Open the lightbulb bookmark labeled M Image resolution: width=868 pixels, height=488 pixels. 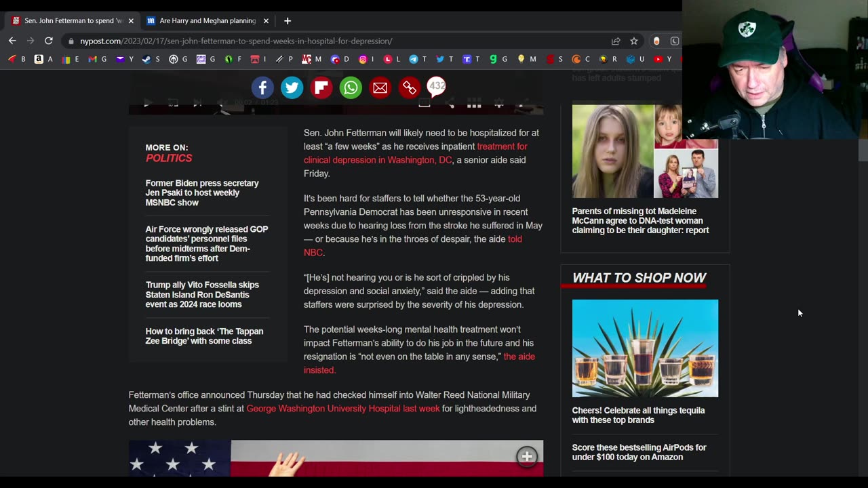coord(526,59)
